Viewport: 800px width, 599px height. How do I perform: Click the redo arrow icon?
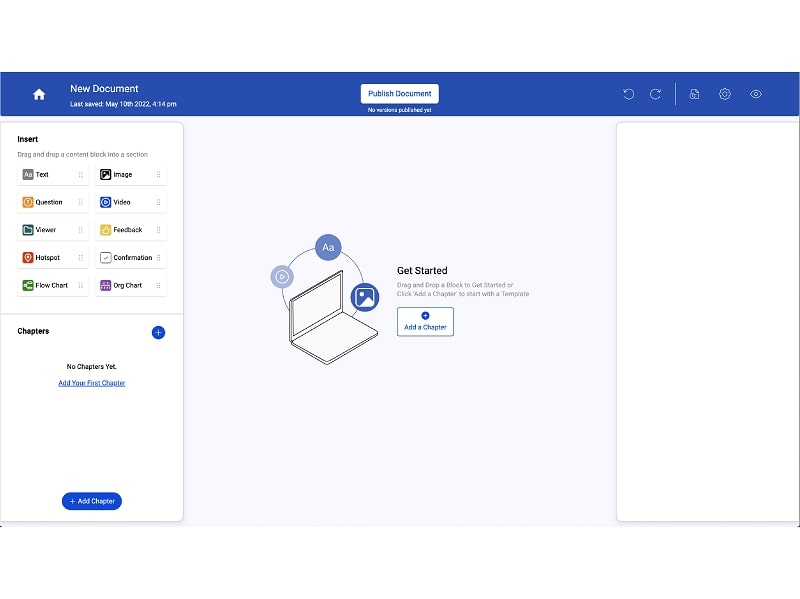(655, 94)
